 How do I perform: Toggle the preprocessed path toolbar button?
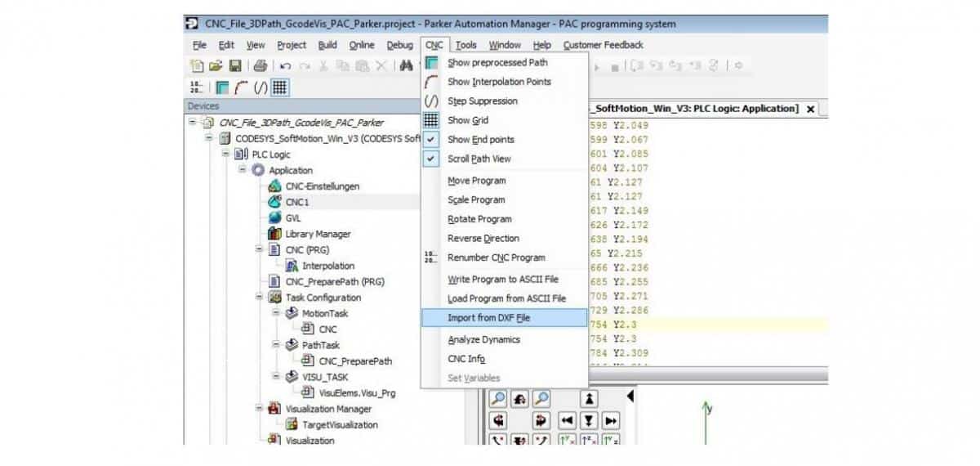click(222, 87)
